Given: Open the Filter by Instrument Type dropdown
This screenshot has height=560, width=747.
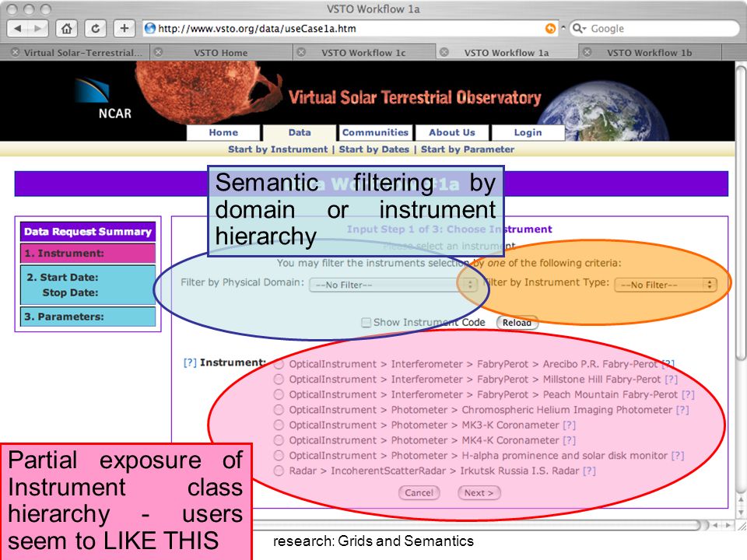Looking at the screenshot, I should point(665,285).
